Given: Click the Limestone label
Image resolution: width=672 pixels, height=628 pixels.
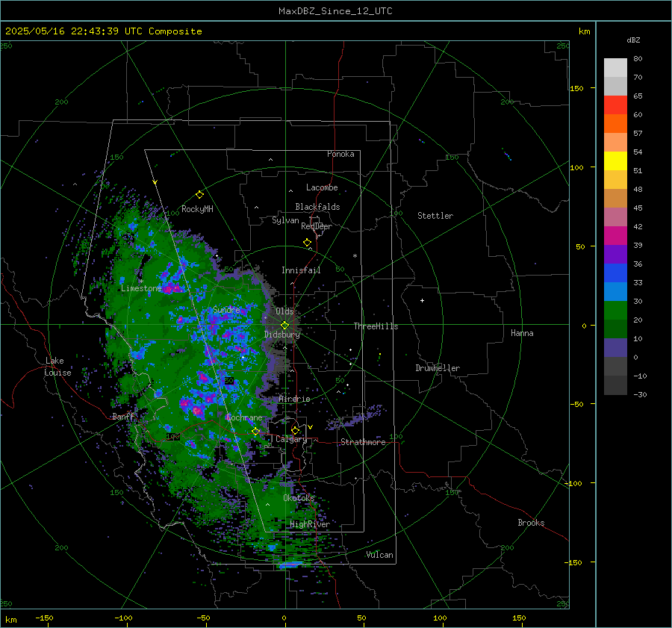Looking at the screenshot, I should [141, 288].
